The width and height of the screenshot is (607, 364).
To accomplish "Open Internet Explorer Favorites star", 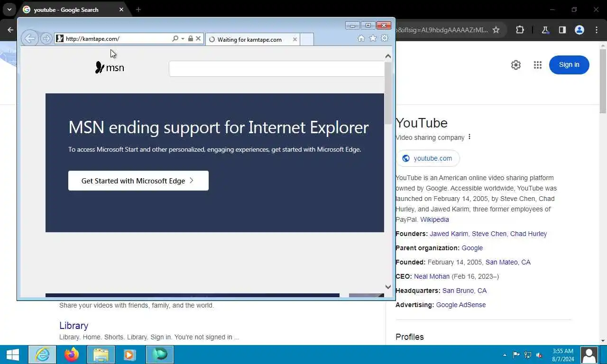I will [x=373, y=38].
